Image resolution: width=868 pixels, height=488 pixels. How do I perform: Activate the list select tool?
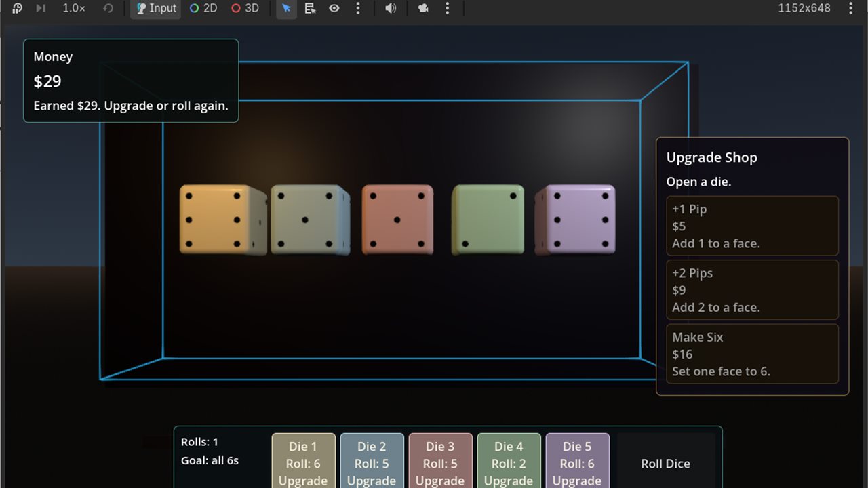tap(310, 8)
